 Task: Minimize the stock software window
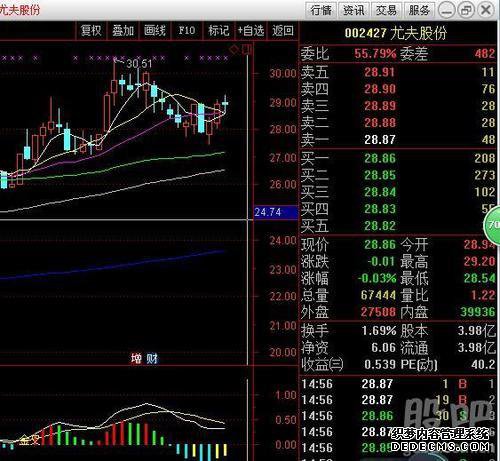point(447,10)
